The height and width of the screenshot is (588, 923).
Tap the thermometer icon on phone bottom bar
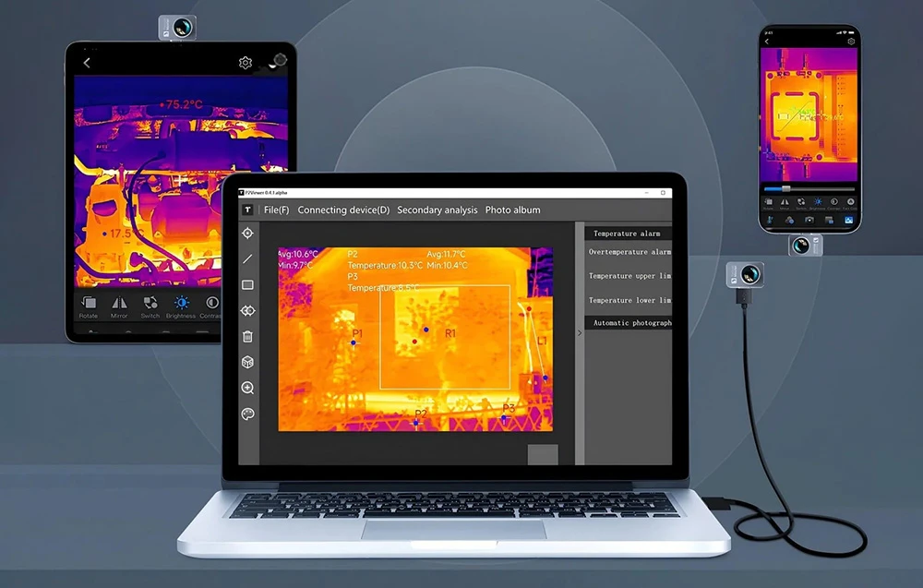point(770,220)
